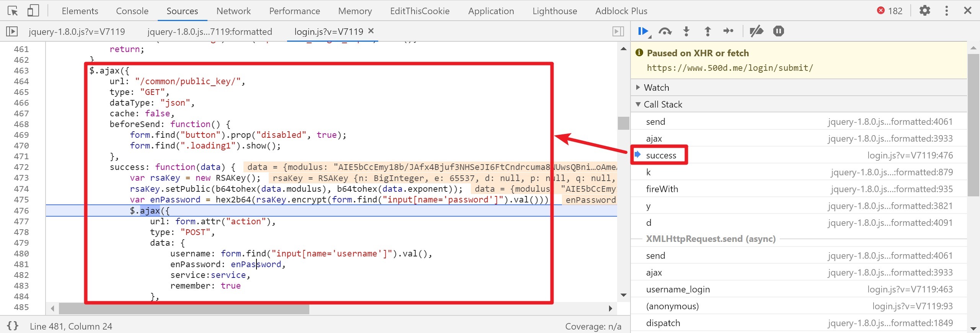Click the red error count badge 182
Image resolution: width=980 pixels, height=333 pixels.
pos(890,11)
